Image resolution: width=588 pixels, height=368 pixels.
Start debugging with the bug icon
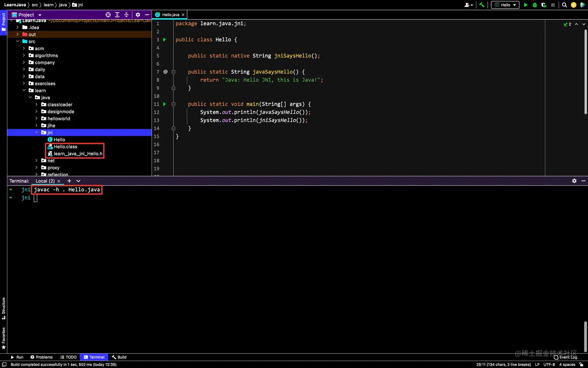(x=535, y=5)
